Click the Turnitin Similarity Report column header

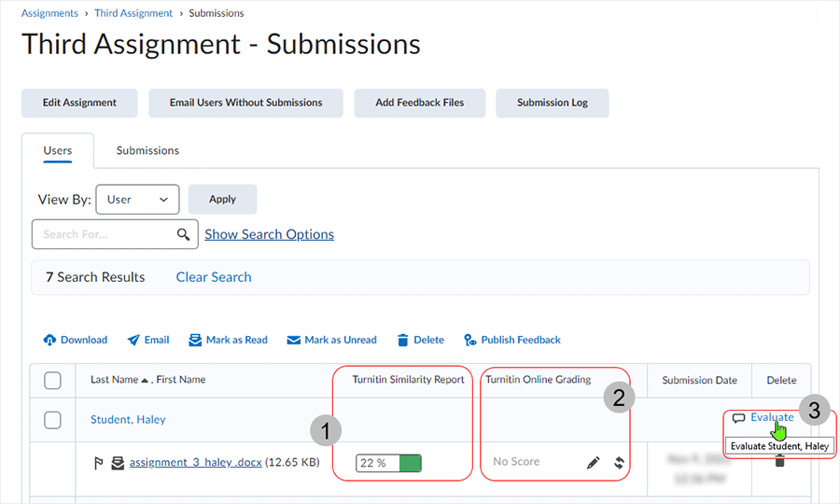(x=408, y=380)
